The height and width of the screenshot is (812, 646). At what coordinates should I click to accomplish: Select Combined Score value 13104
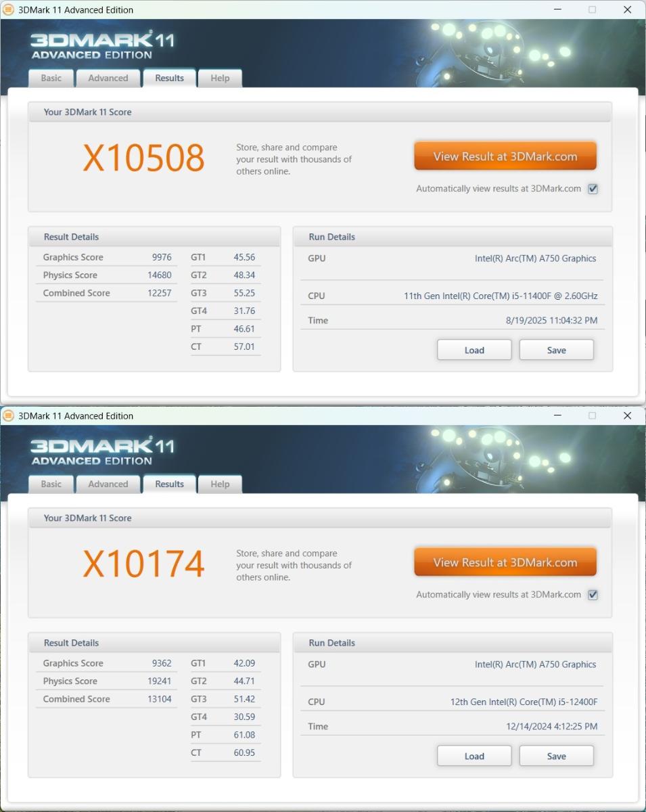160,699
